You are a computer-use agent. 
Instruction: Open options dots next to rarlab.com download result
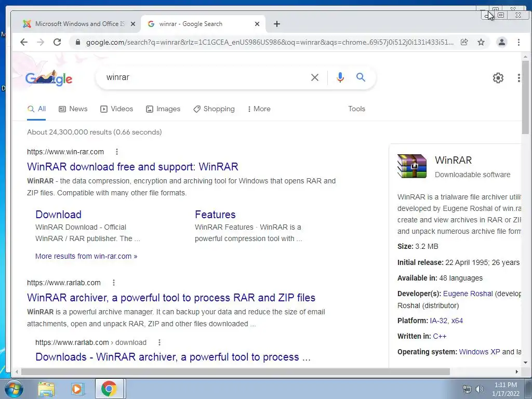click(159, 343)
